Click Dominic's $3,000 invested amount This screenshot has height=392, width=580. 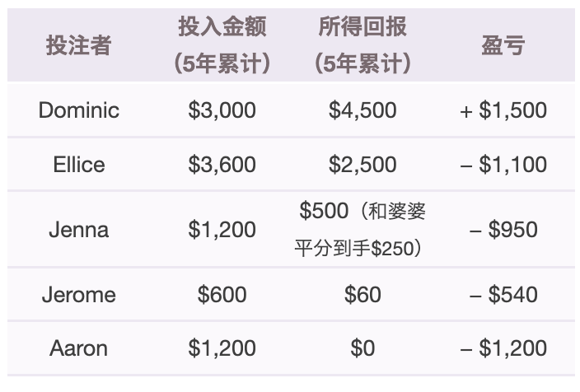point(222,110)
